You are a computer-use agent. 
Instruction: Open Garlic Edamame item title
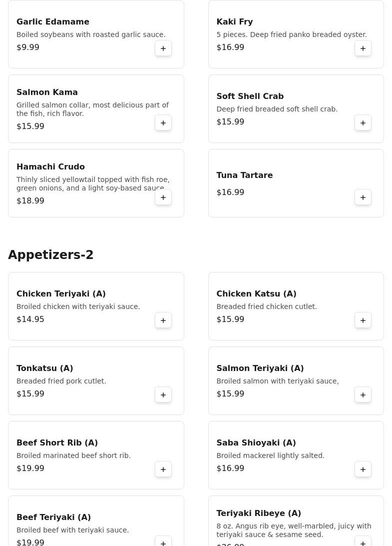click(x=53, y=22)
